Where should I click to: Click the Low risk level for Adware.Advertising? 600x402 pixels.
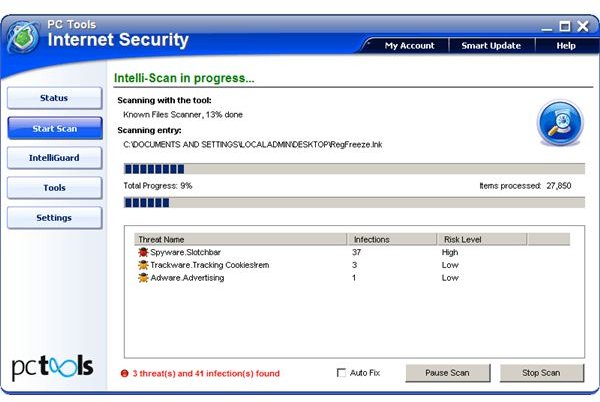coord(450,278)
